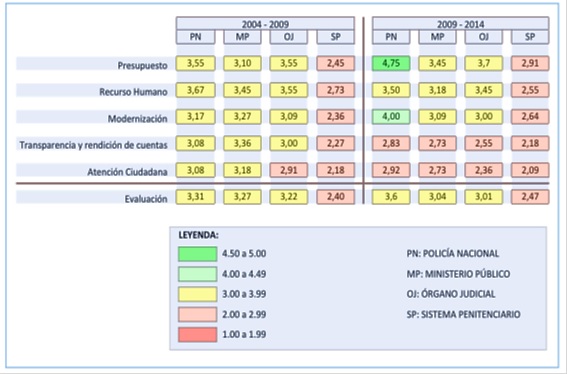Select the Recurso Humano row label
The height and width of the screenshot is (374, 567).
pyautogui.click(x=133, y=92)
